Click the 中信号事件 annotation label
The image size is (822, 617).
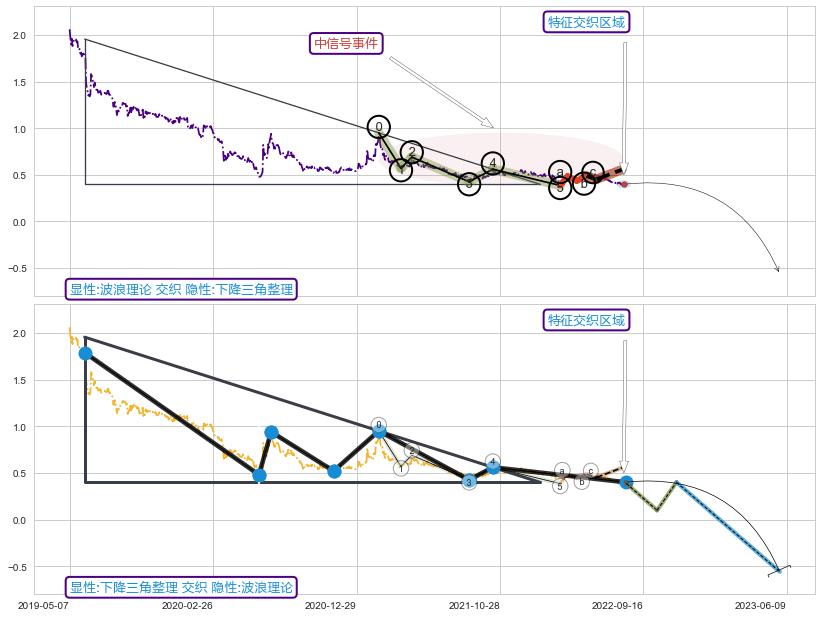pos(346,43)
